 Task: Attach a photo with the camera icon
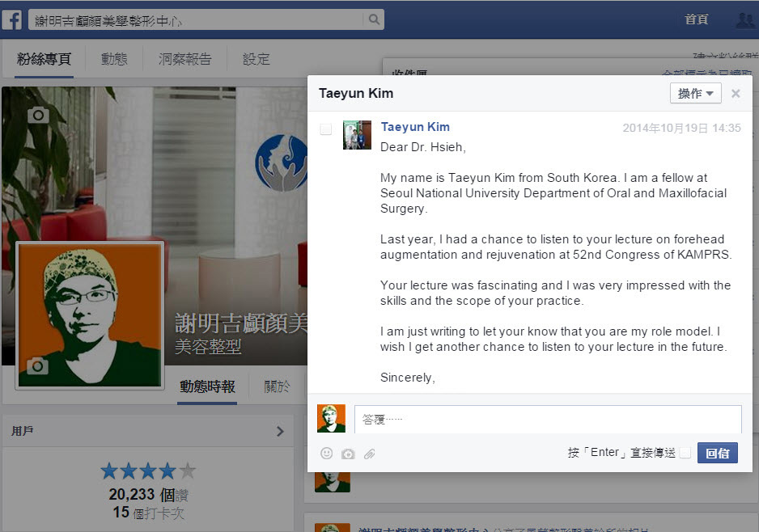pyautogui.click(x=348, y=454)
